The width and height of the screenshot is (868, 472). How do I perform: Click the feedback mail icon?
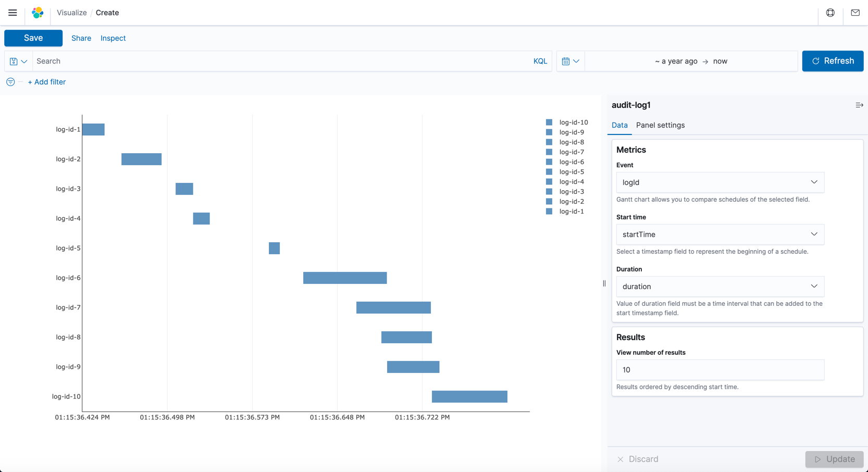click(855, 13)
